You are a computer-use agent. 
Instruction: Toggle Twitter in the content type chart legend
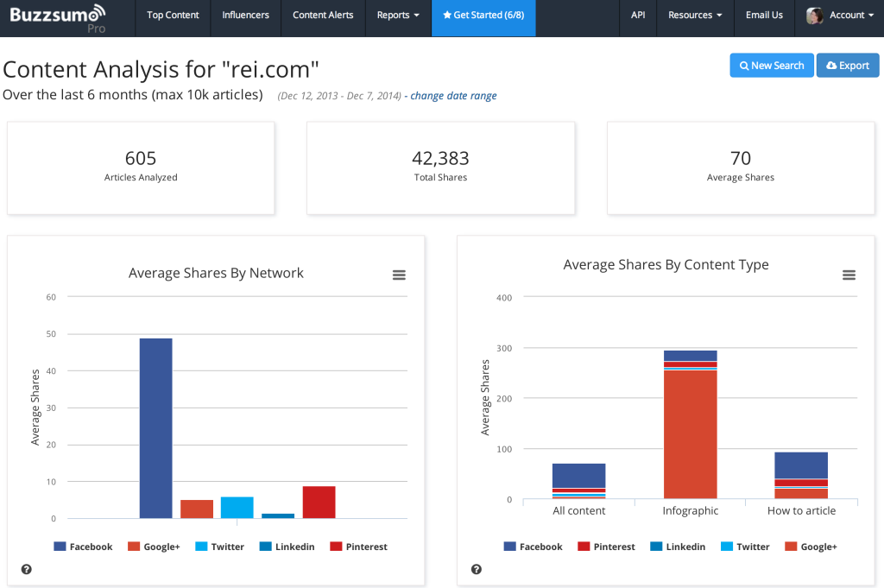pos(745,547)
